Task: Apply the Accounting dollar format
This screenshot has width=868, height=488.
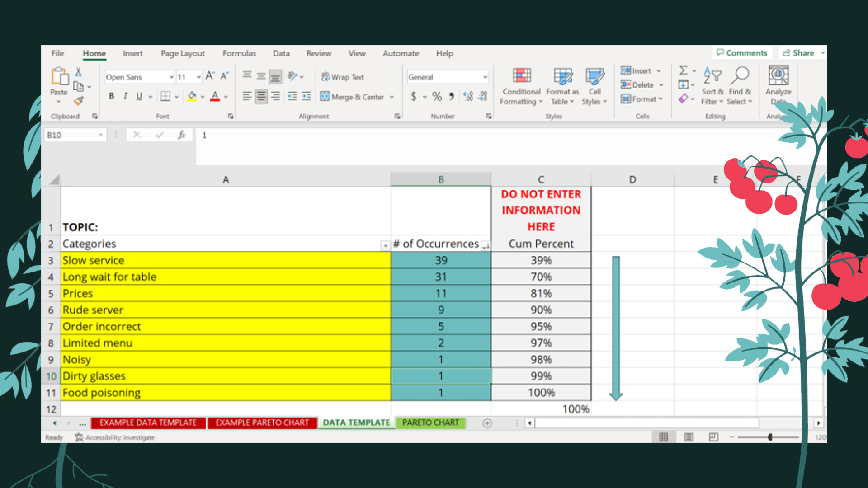Action: coord(413,96)
